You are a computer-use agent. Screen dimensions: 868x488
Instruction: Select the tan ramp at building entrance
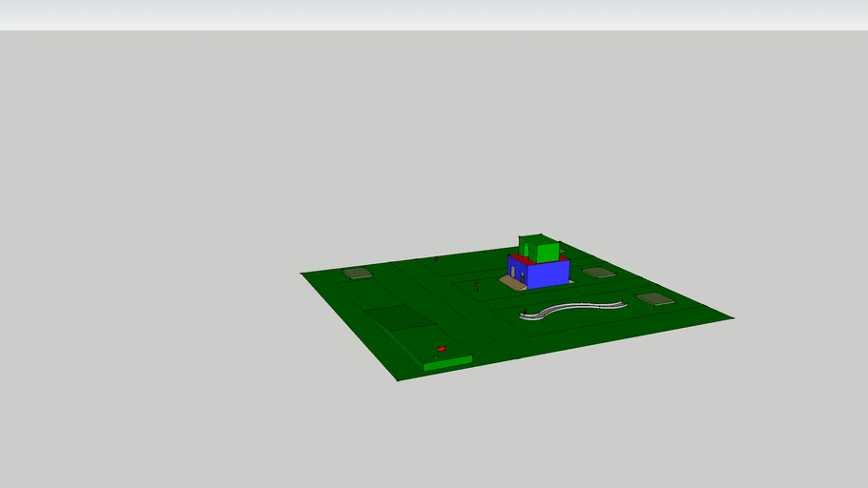[513, 282]
